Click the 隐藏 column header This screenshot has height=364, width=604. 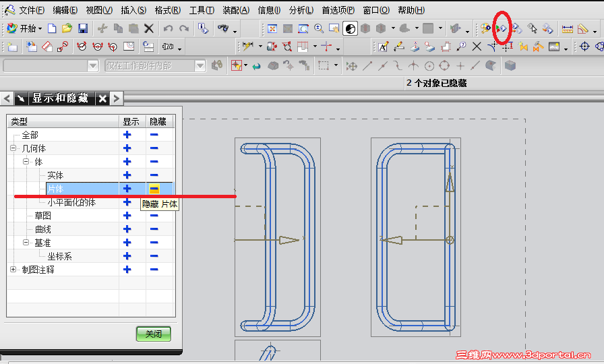coord(160,121)
